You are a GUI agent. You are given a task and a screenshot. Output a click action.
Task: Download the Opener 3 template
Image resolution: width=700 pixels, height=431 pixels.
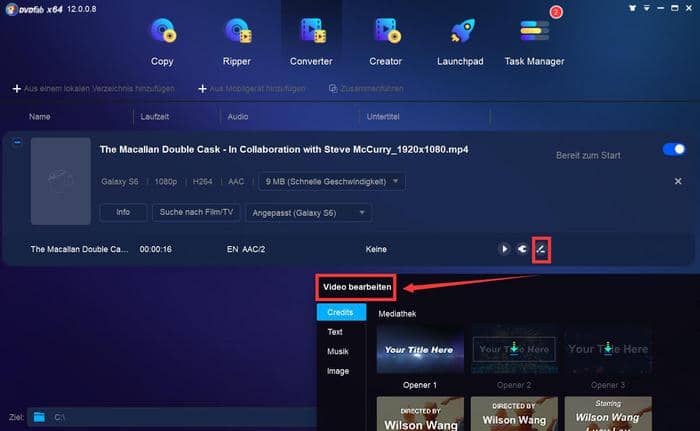608,347
